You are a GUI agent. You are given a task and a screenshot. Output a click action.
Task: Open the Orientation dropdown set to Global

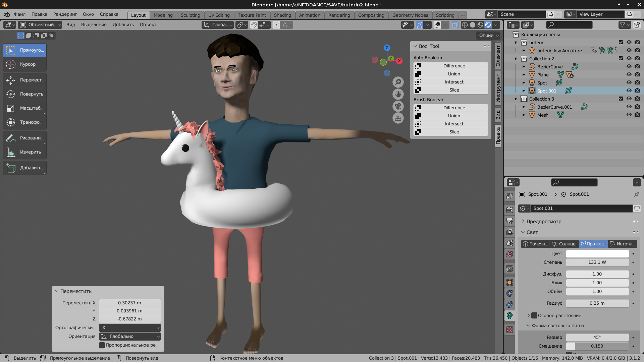pos(130,337)
